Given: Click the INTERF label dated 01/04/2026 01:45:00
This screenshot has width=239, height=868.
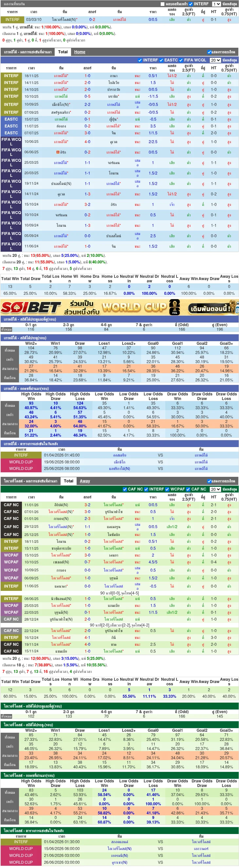Looking at the screenshot, I should click(21, 455).
